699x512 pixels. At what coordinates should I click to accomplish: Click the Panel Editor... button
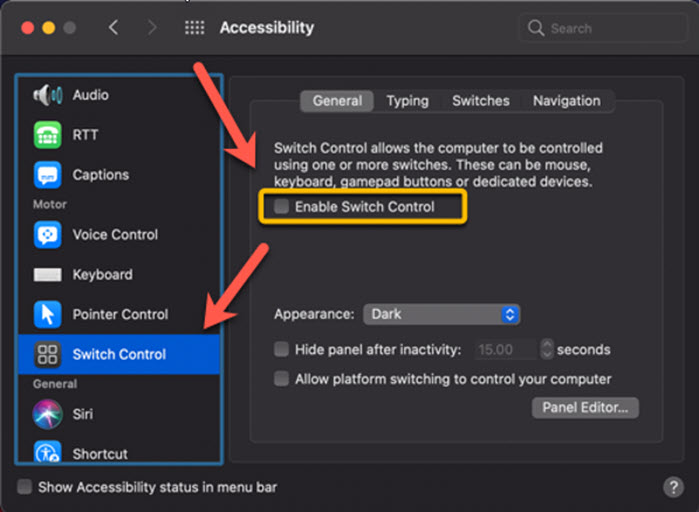coord(585,408)
